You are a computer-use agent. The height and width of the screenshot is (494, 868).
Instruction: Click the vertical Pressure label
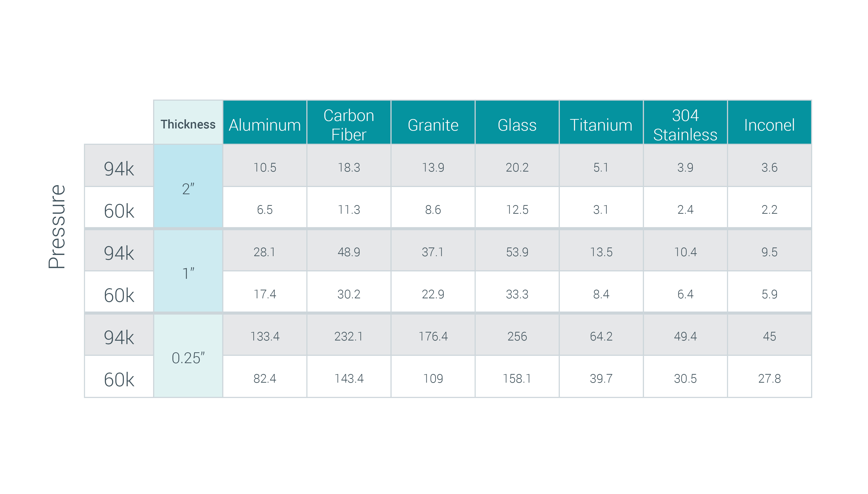[x=57, y=227]
